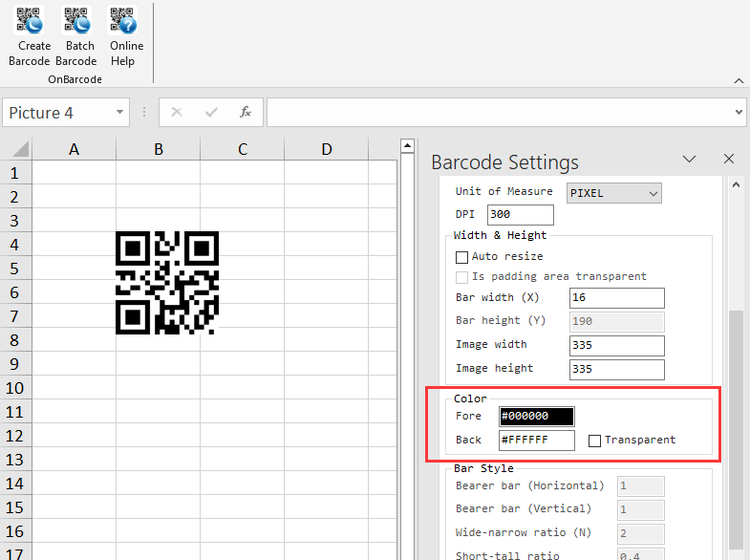Close the Barcode Settings pane
The image size is (750, 560).
click(x=728, y=159)
